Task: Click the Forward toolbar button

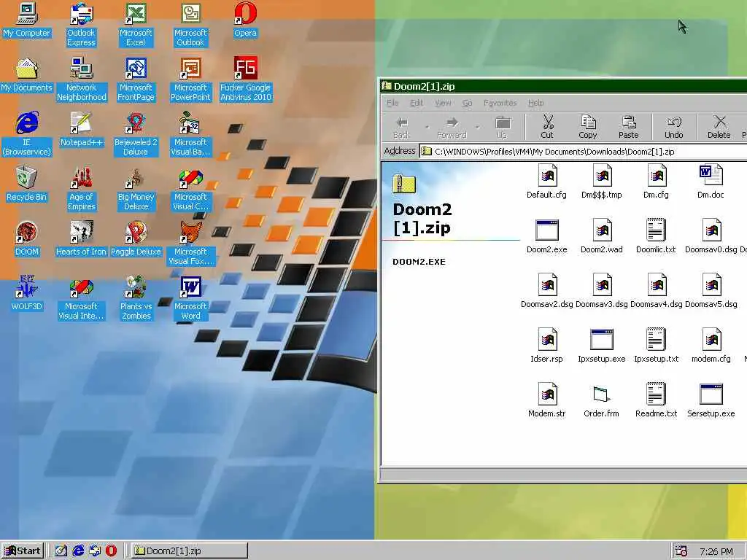Action: 452,127
